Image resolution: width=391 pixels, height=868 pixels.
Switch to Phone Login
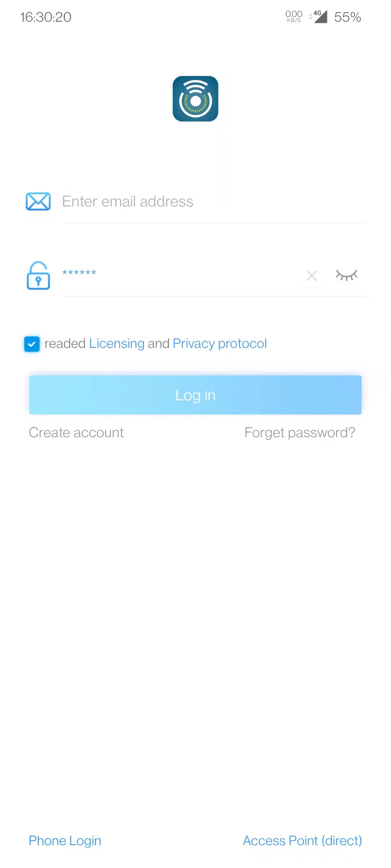(x=65, y=841)
